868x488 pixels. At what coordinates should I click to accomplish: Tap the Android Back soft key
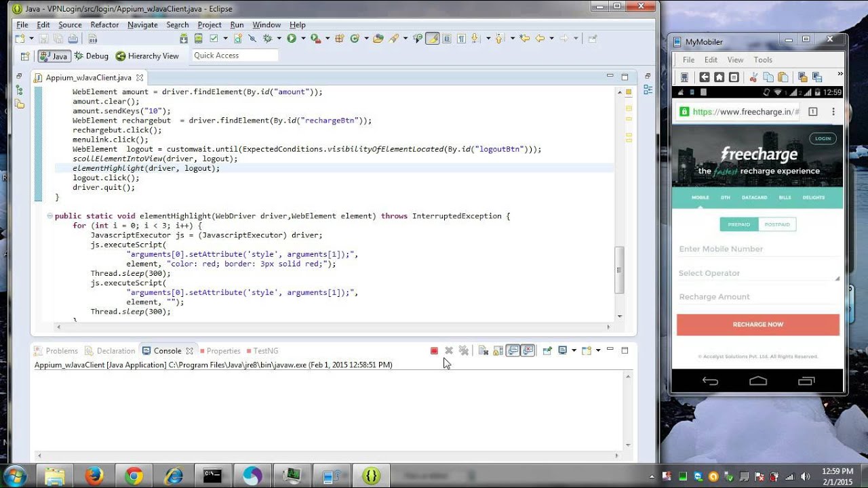pyautogui.click(x=710, y=381)
